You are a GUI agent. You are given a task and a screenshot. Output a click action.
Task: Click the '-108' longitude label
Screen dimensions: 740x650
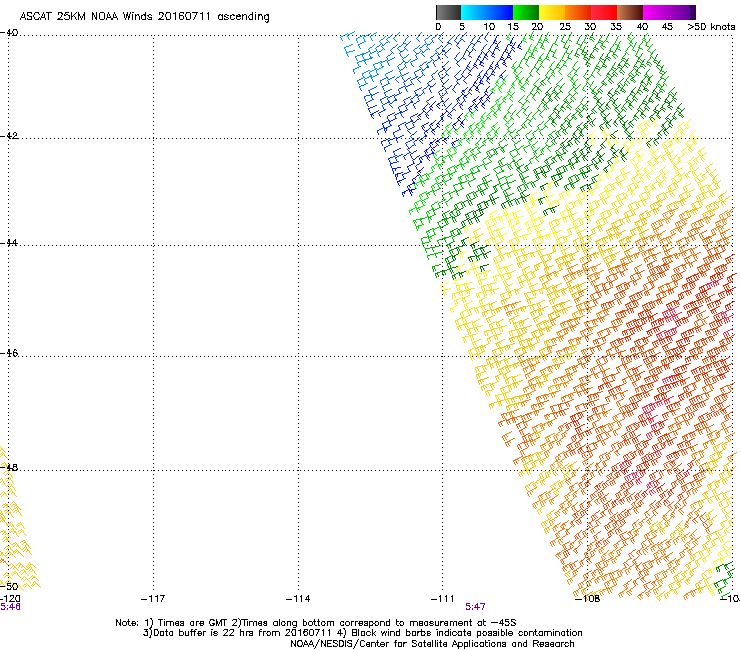(588, 599)
